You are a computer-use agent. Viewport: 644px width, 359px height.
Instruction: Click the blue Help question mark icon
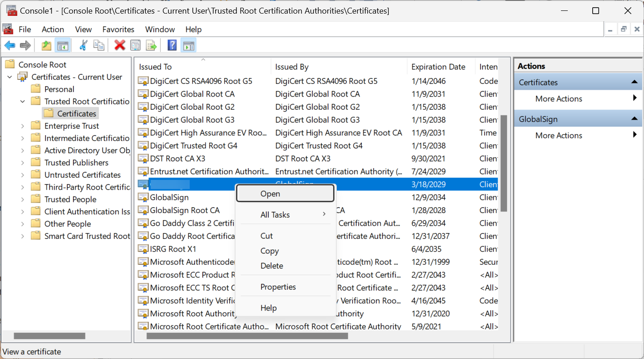click(x=172, y=45)
